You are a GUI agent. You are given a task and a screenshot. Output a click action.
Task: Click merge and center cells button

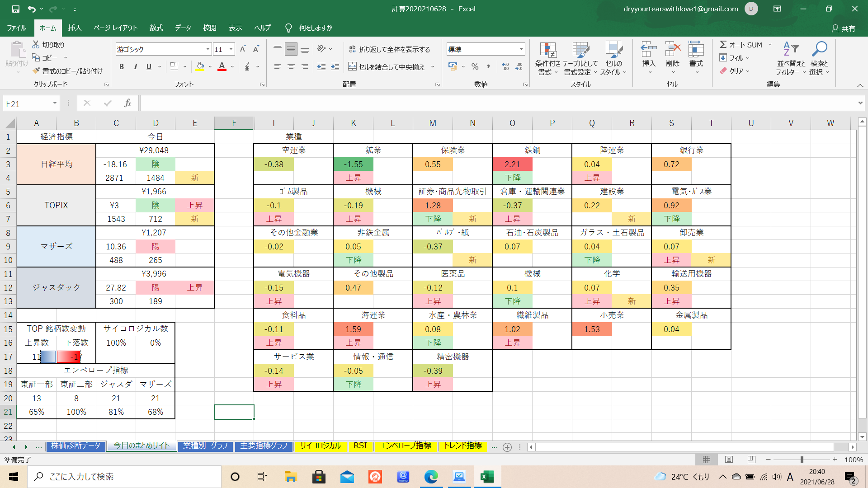(387, 67)
